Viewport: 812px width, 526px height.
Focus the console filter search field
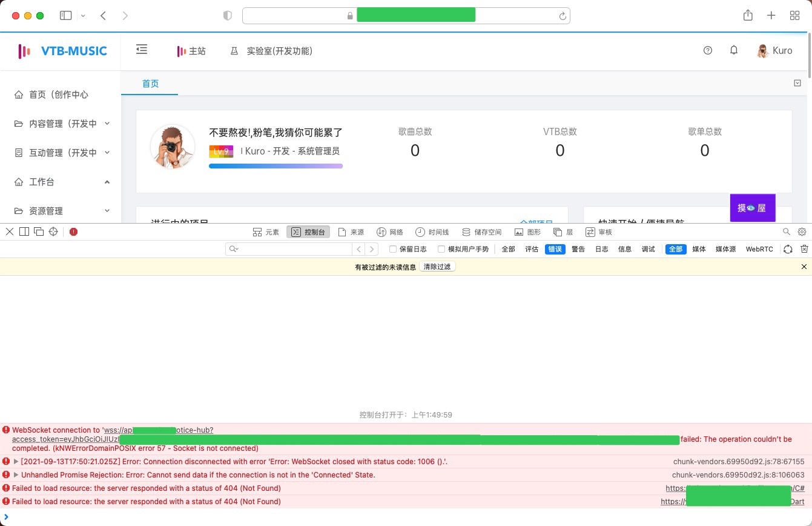289,249
